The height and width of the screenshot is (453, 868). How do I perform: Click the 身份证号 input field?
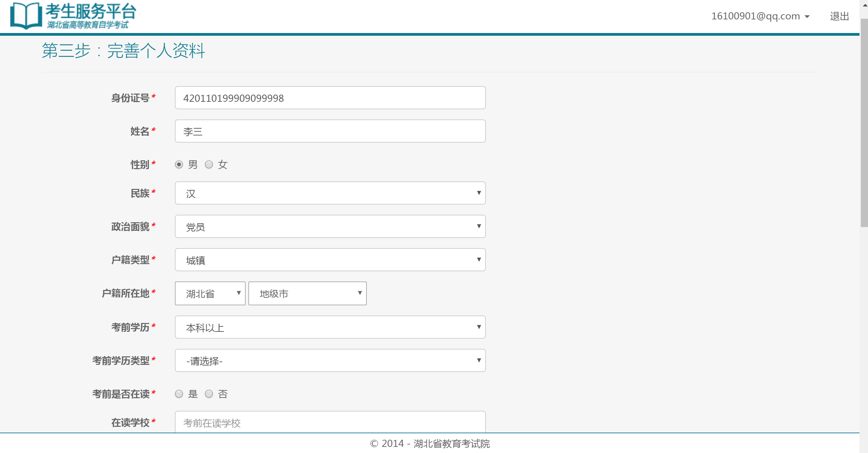tap(330, 98)
